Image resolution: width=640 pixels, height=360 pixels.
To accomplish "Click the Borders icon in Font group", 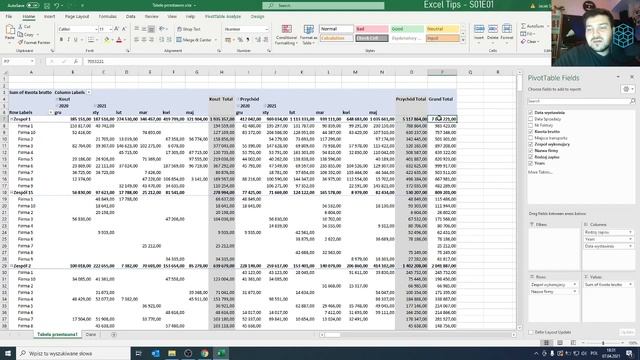I will 91,40.
